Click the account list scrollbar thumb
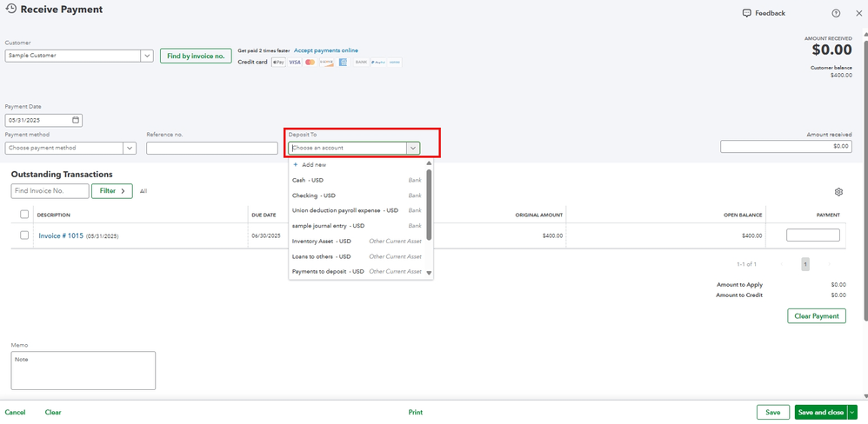868x424 pixels. (429, 204)
